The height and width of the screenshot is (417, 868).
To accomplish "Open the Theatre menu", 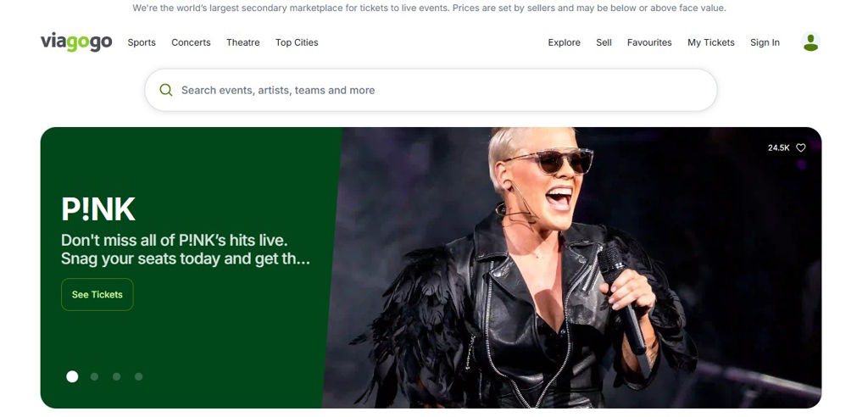I will point(243,42).
